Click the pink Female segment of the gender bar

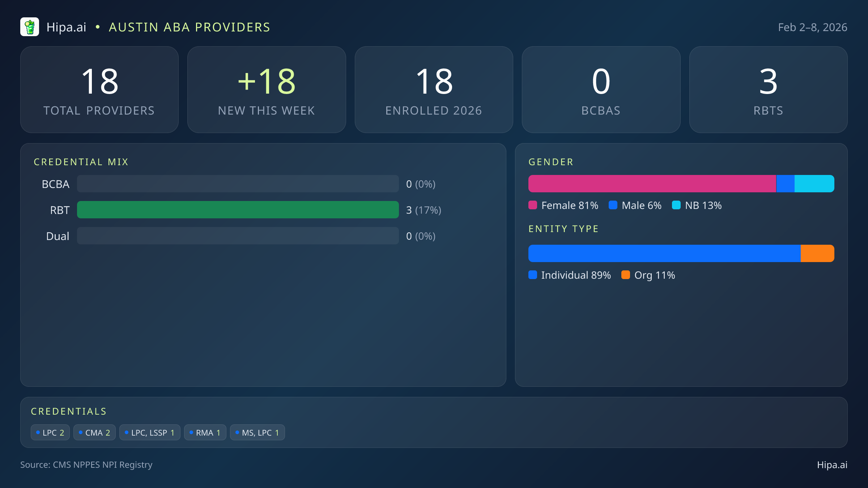651,183
